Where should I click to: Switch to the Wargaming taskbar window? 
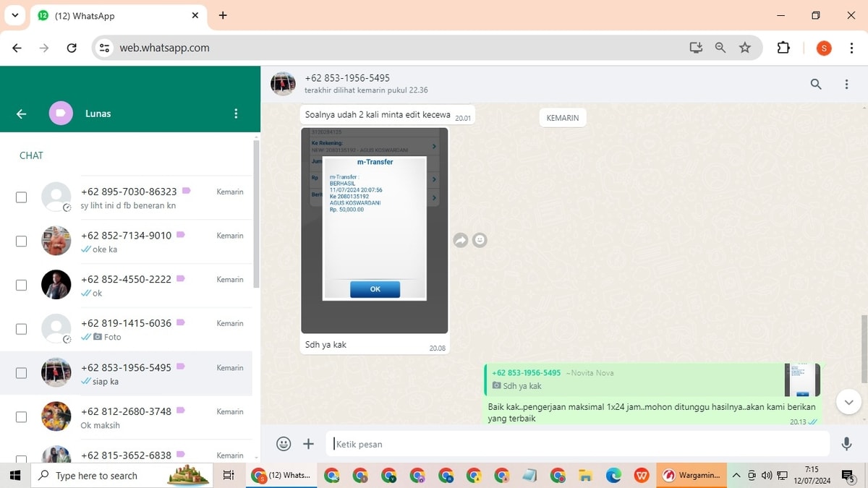tap(692, 476)
